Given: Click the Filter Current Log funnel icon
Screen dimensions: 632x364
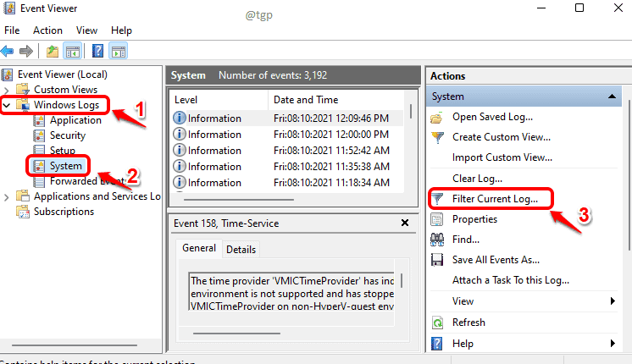Looking at the screenshot, I should point(437,199).
